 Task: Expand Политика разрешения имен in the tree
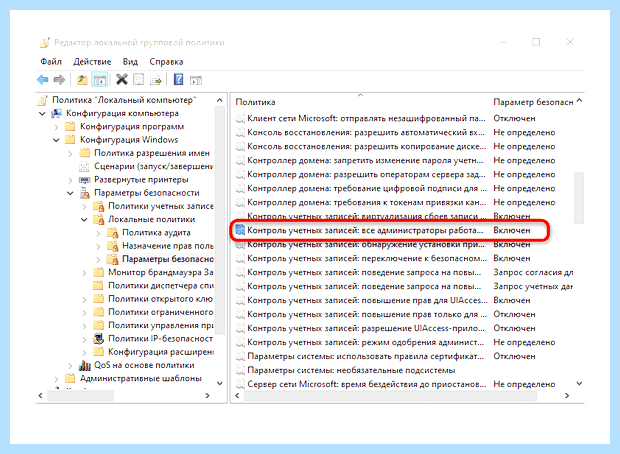click(x=70, y=153)
